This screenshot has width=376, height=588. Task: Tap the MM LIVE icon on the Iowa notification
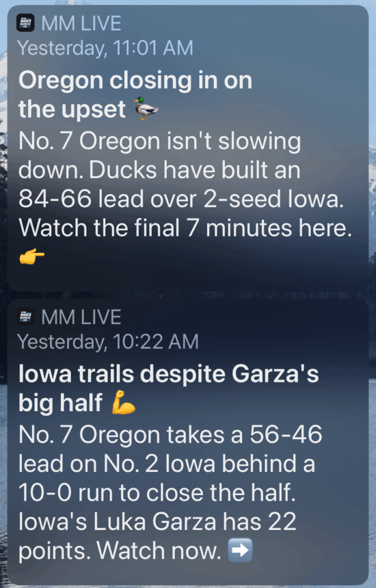tap(25, 316)
